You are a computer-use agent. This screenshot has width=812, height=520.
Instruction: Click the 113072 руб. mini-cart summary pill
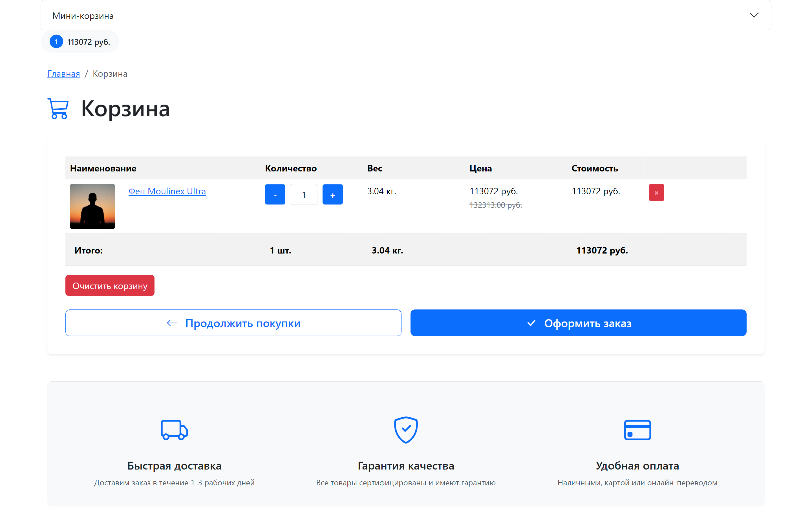89,42
